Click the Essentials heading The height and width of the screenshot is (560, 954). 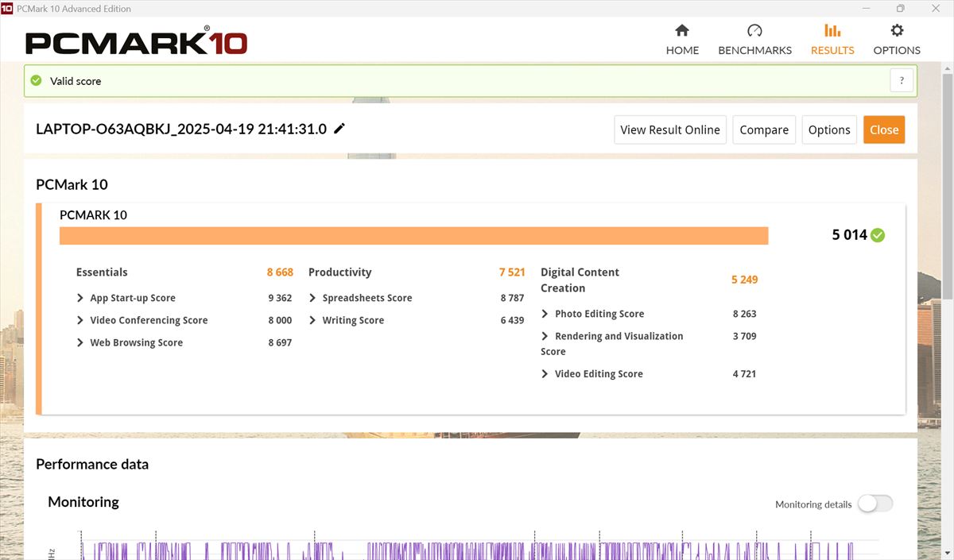(x=102, y=272)
